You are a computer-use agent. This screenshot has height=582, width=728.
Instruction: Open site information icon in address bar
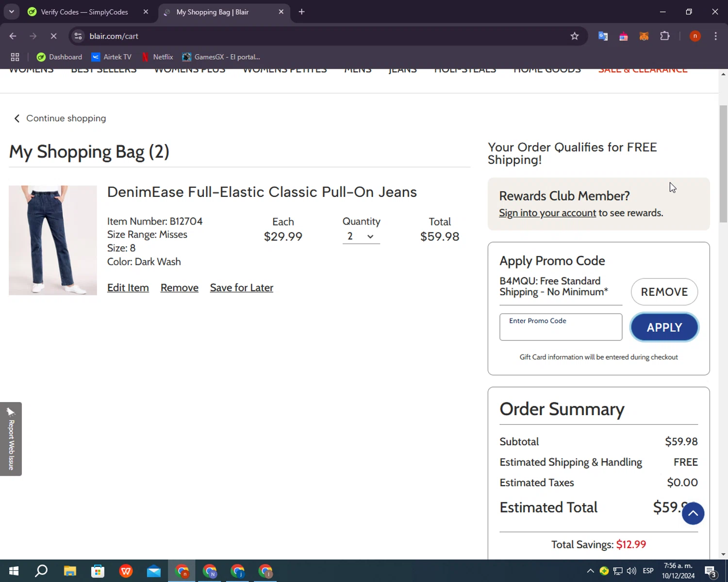tap(78, 36)
